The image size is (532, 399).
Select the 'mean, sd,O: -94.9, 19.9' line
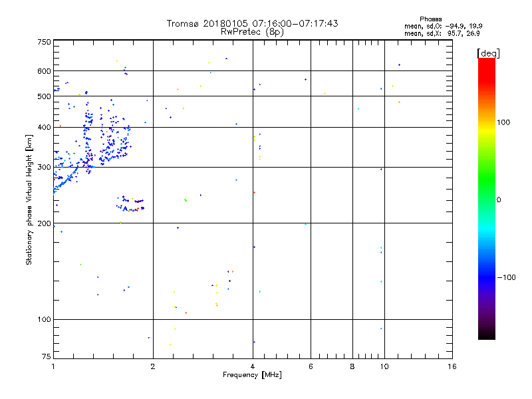(443, 26)
